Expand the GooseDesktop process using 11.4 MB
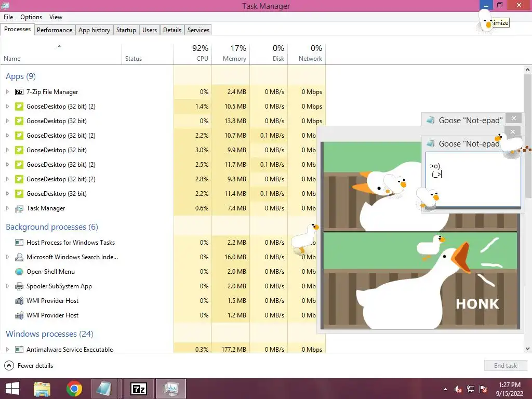532x399 pixels. pyautogui.click(x=7, y=194)
